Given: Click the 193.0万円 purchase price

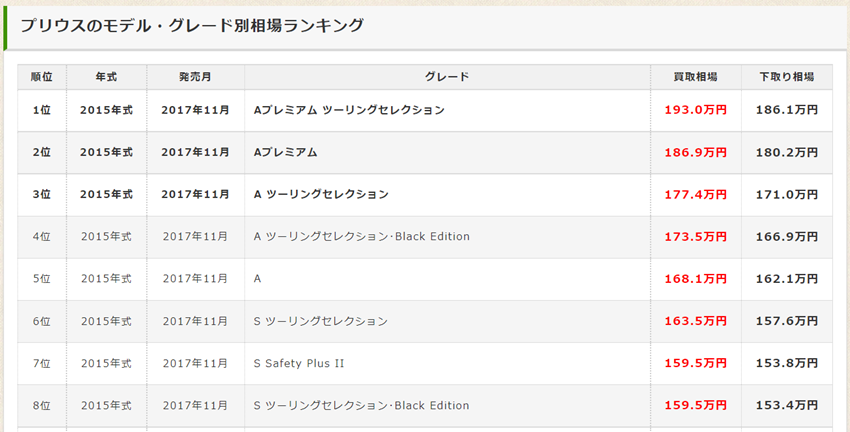Looking at the screenshot, I should pos(695,110).
